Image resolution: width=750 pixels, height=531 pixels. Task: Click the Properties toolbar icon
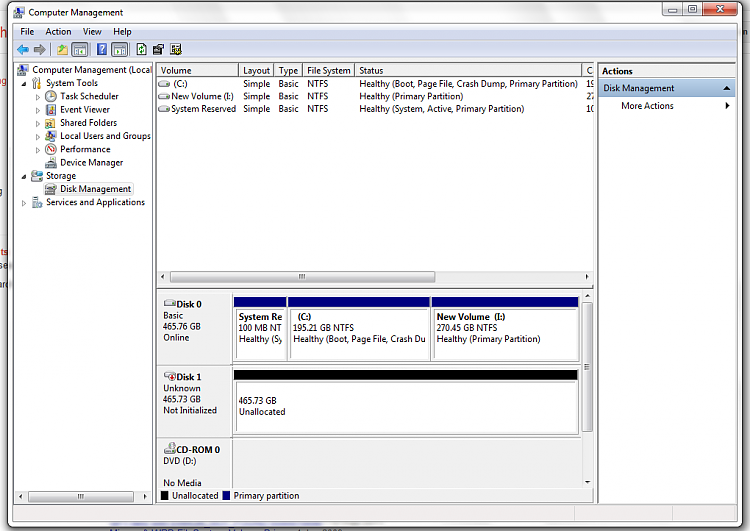[158, 49]
